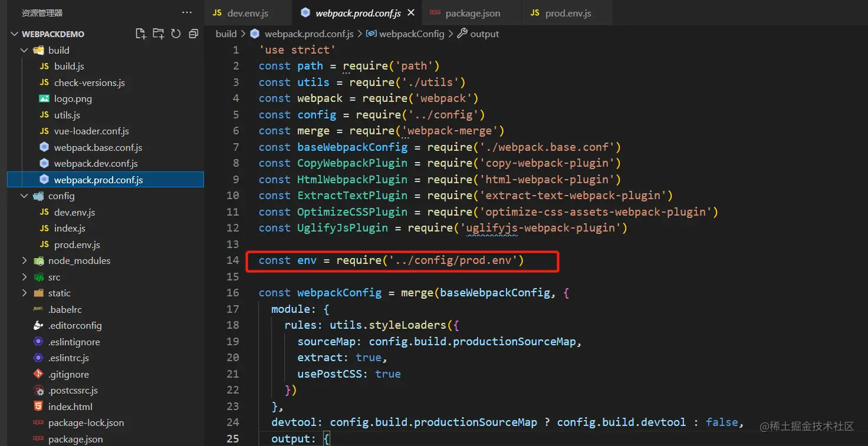Image resolution: width=868 pixels, height=446 pixels.
Task: Click the '../config/prod.env' require string
Action: click(x=452, y=260)
